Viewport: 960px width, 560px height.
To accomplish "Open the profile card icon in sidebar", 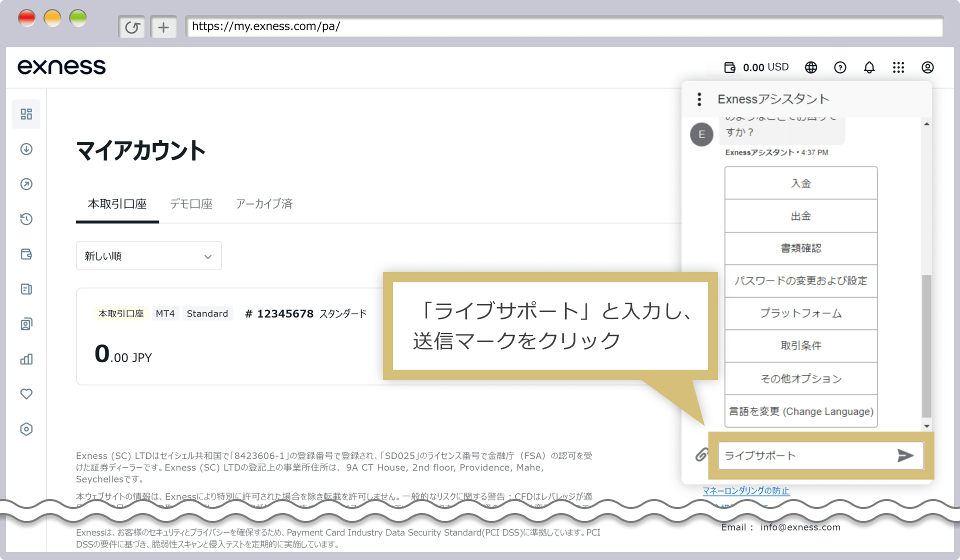I will click(x=26, y=324).
